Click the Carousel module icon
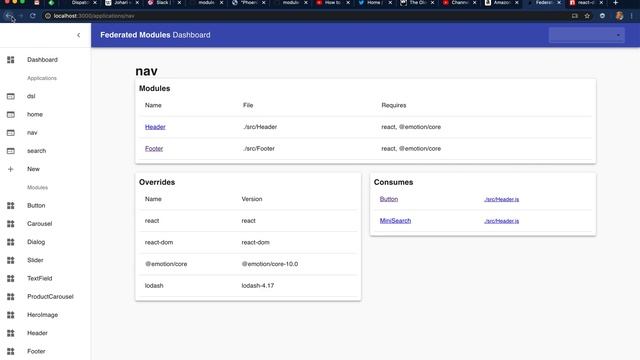 pyautogui.click(x=11, y=224)
